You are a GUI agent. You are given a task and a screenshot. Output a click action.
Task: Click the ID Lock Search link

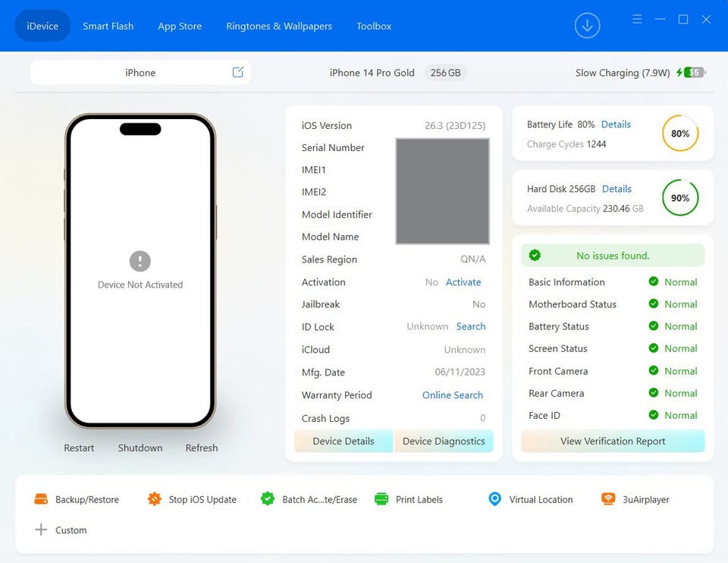[x=471, y=326]
